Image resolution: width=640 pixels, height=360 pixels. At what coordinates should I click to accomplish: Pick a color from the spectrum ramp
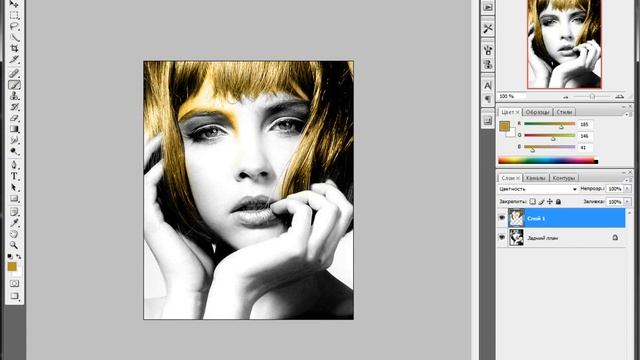[548, 161]
